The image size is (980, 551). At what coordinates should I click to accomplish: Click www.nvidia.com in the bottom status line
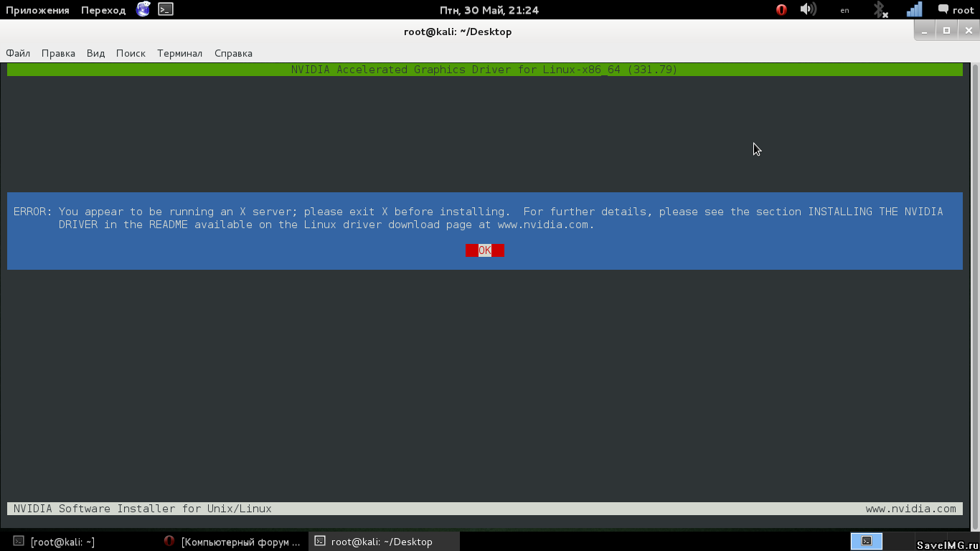pos(911,509)
